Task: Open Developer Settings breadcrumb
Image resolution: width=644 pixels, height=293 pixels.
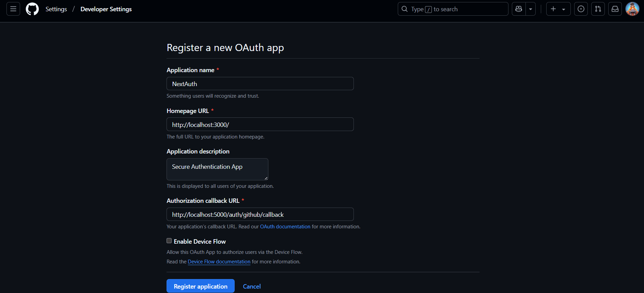Action: point(106,9)
